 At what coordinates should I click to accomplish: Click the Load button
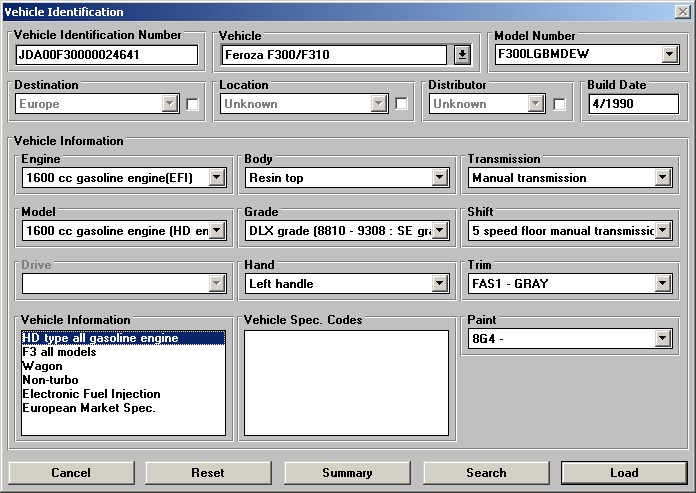pos(623,473)
